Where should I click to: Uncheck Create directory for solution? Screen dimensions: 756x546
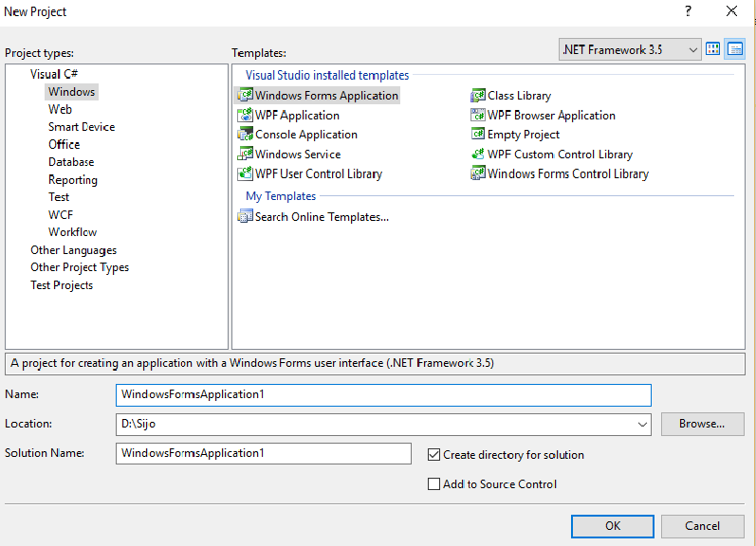[434, 455]
